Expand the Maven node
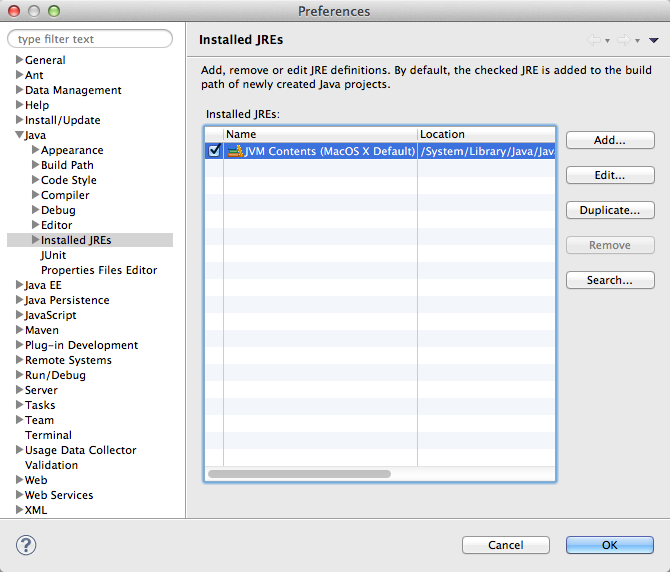670x572 pixels. click(x=19, y=329)
